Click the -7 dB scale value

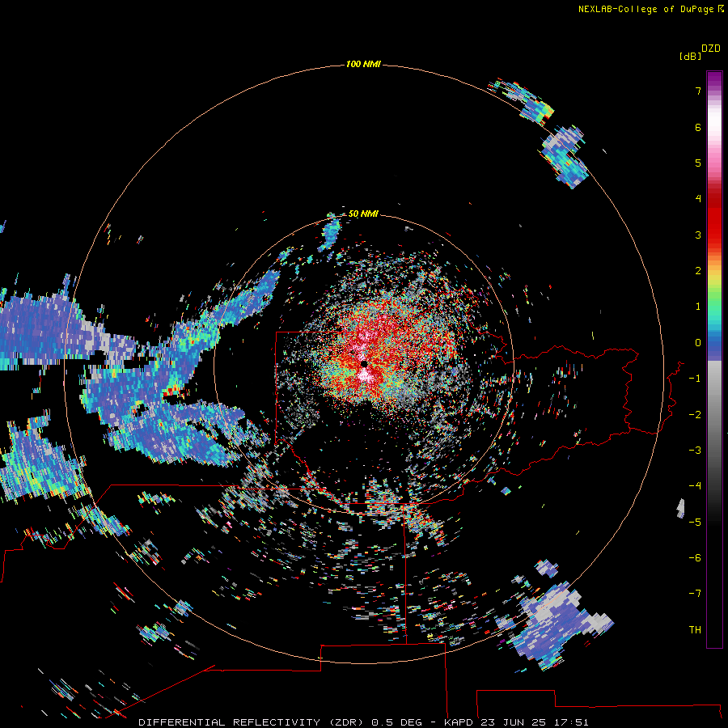(x=695, y=594)
